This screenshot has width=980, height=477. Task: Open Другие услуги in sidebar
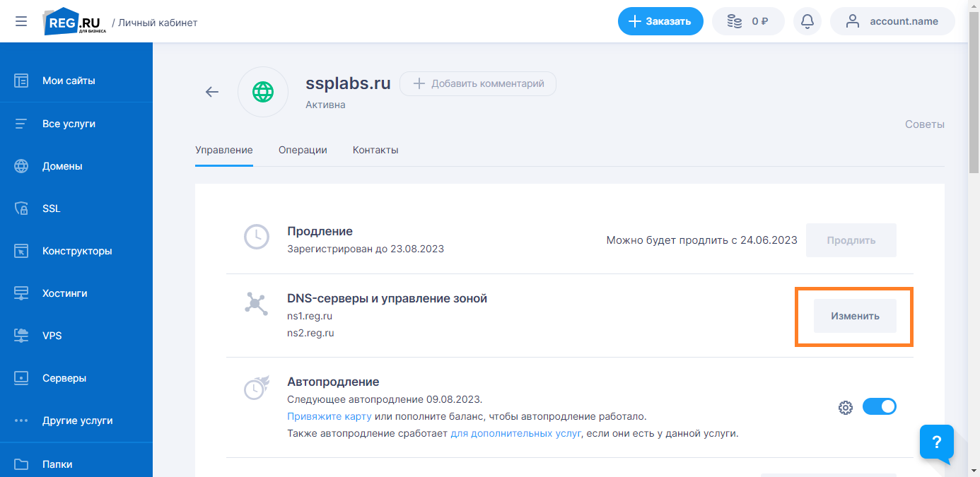[76, 420]
